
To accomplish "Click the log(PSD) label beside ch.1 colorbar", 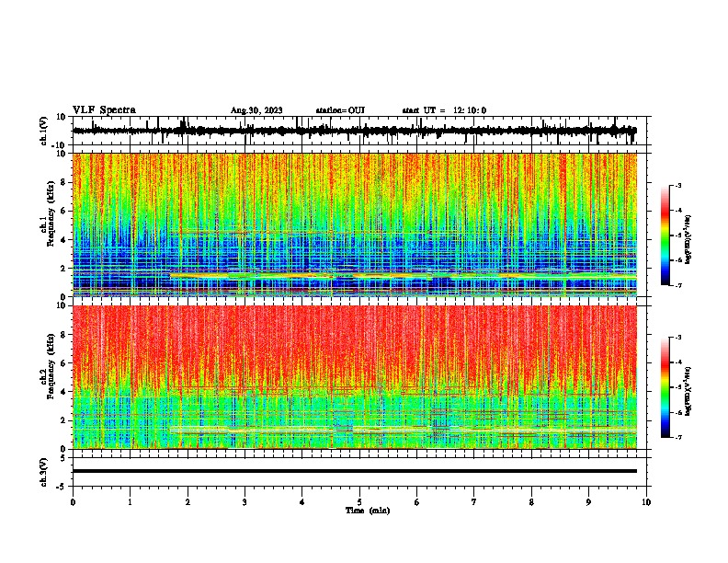I will pos(688,240).
